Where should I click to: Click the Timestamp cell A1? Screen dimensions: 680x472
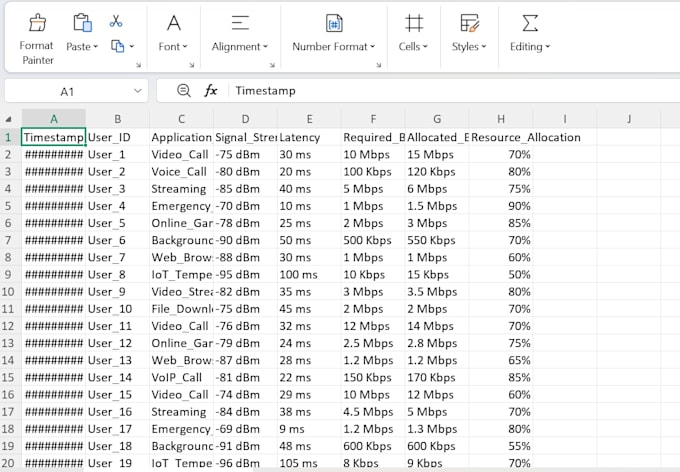[x=53, y=137]
